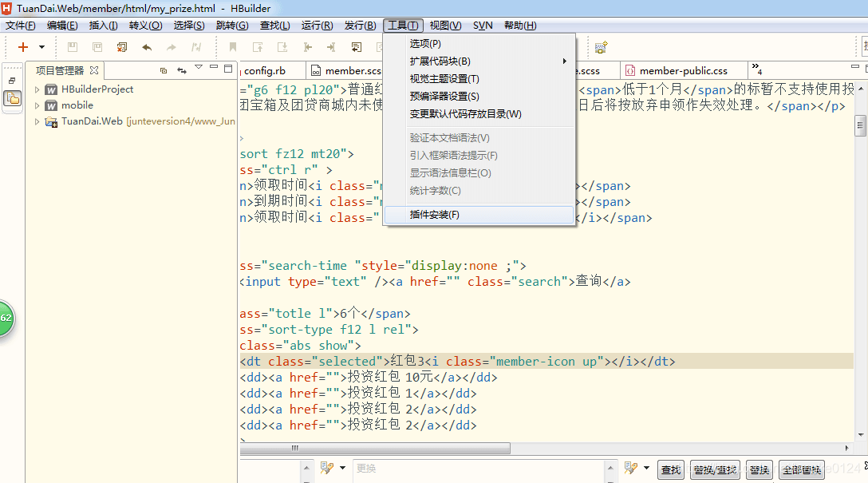Click the jump-backward navigation icon
The width and height of the screenshot is (868, 483).
(x=307, y=47)
